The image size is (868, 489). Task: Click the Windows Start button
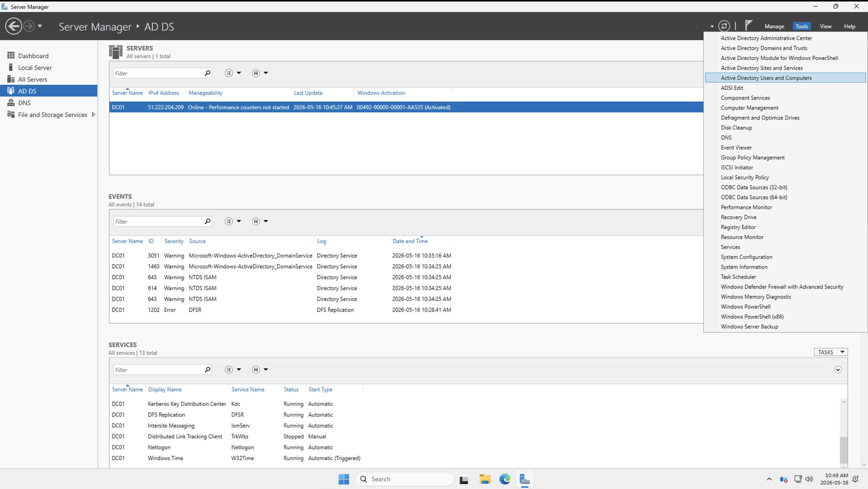[x=344, y=479]
